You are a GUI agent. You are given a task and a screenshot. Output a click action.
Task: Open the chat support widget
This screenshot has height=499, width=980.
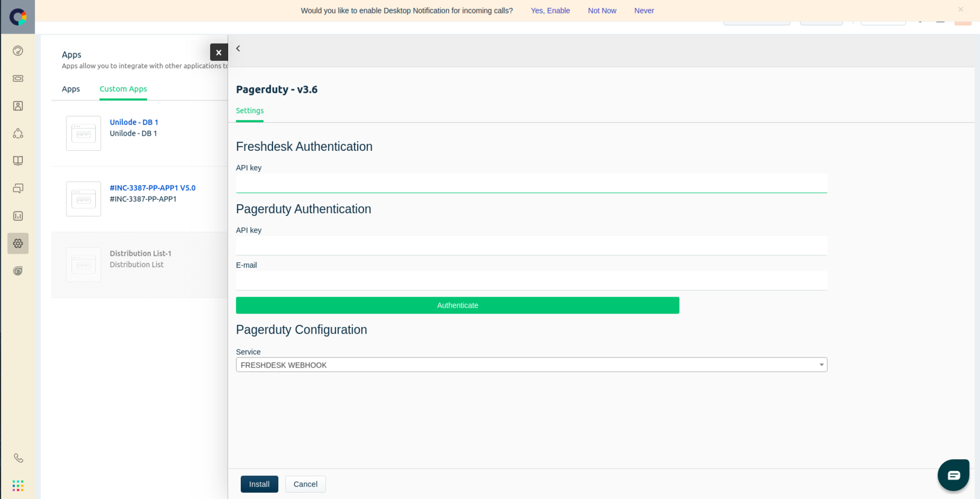[953, 475]
